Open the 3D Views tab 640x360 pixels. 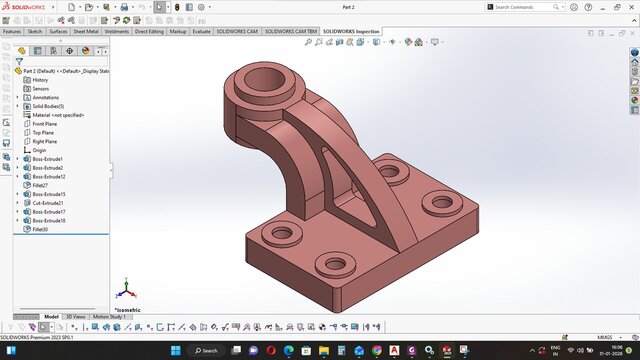(76, 317)
